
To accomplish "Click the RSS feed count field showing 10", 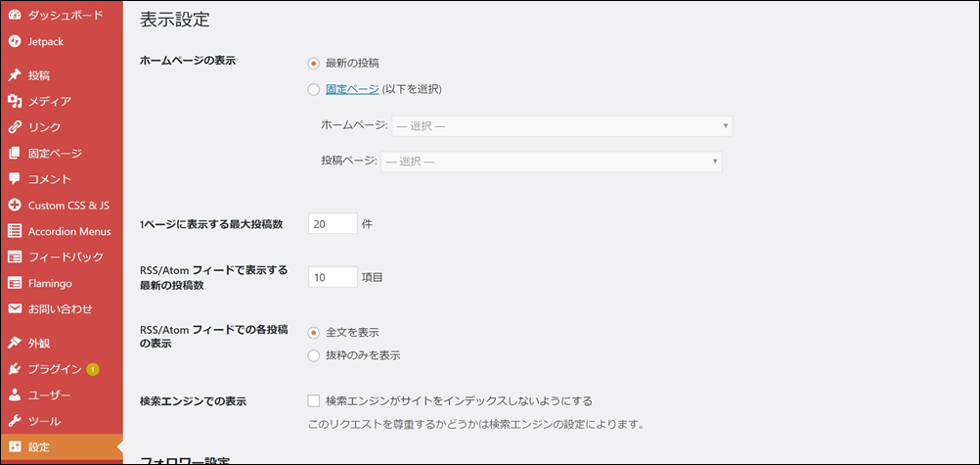I will point(333,277).
